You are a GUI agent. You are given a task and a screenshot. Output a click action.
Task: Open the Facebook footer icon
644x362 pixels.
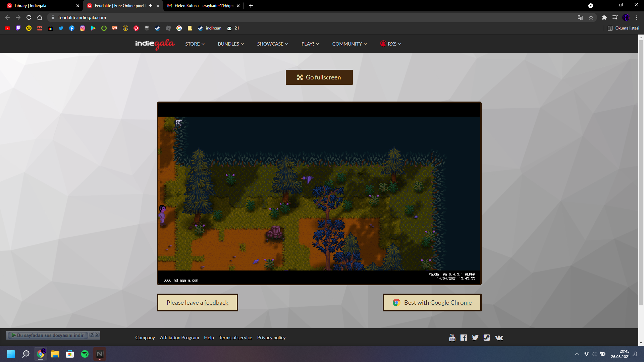(x=464, y=338)
